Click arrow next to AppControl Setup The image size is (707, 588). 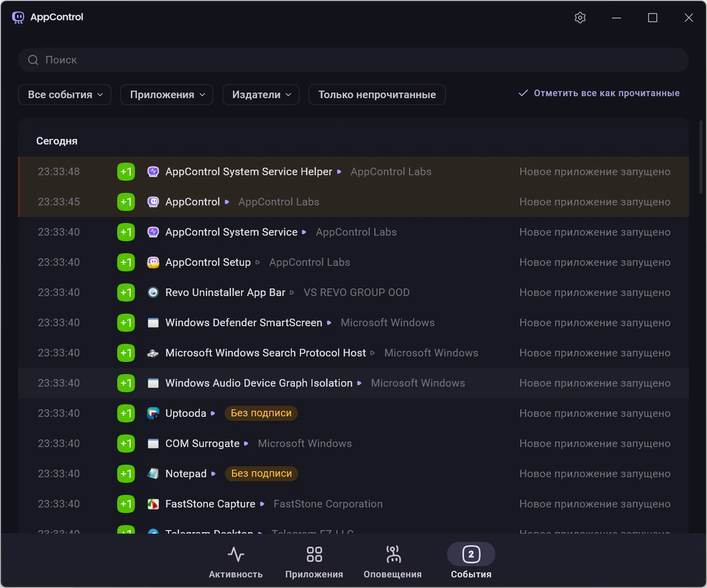(x=257, y=262)
